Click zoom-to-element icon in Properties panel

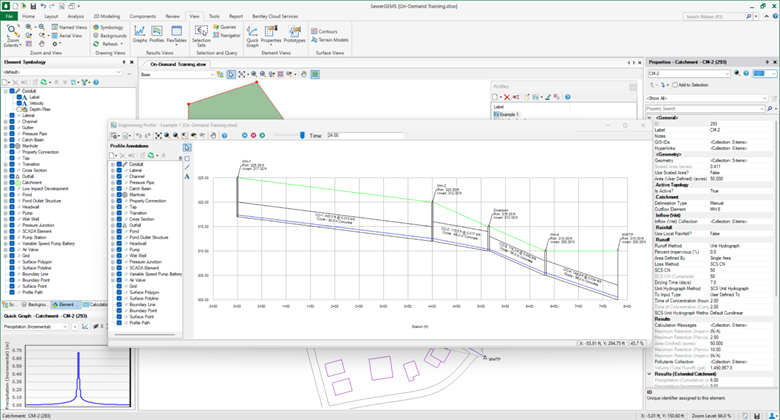click(737, 73)
